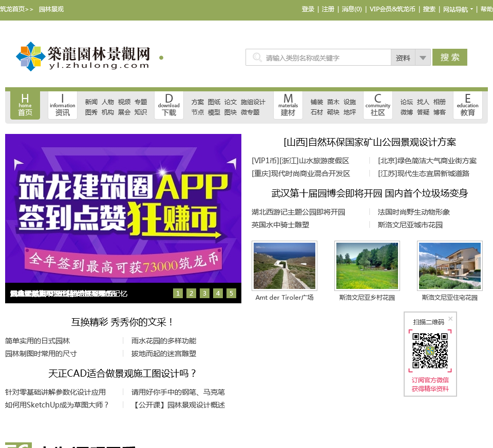The image size is (493, 448).
Task: Open 人物 submenu item
Action: click(107, 102)
